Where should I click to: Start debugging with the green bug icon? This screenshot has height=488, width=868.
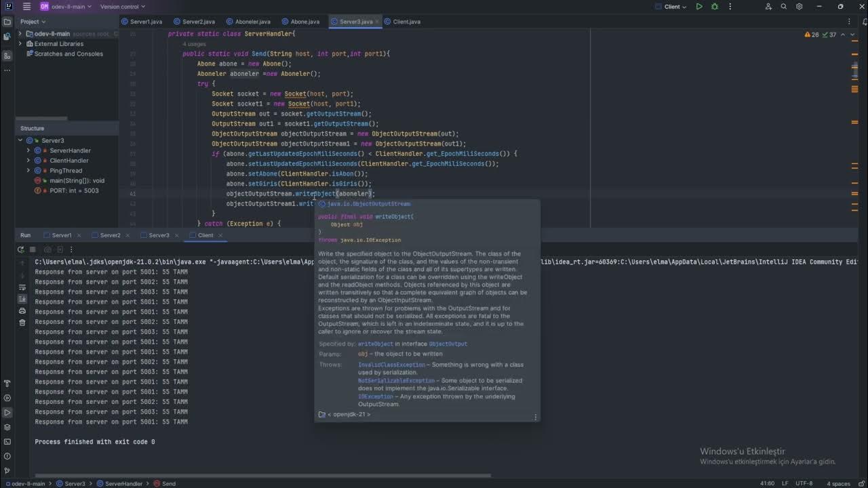pyautogui.click(x=715, y=7)
